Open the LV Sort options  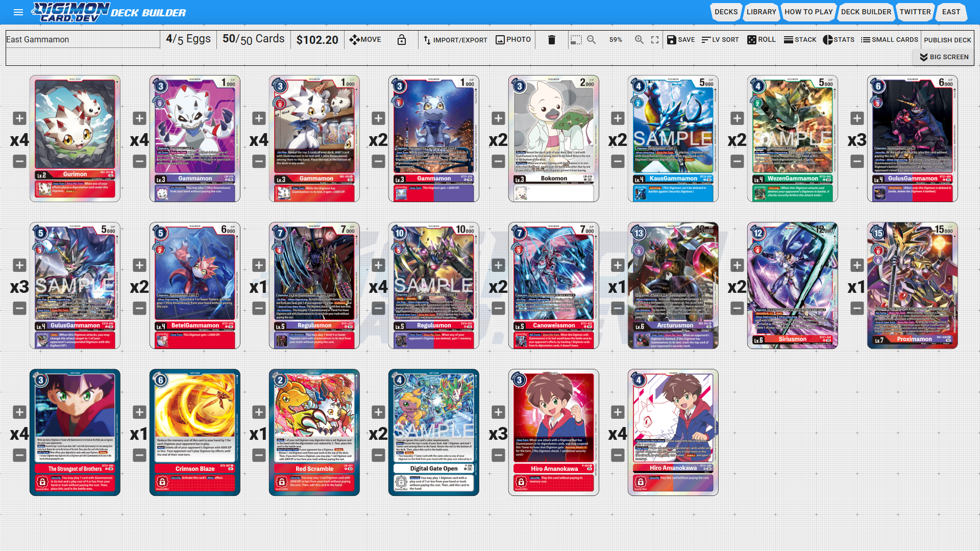click(x=720, y=40)
